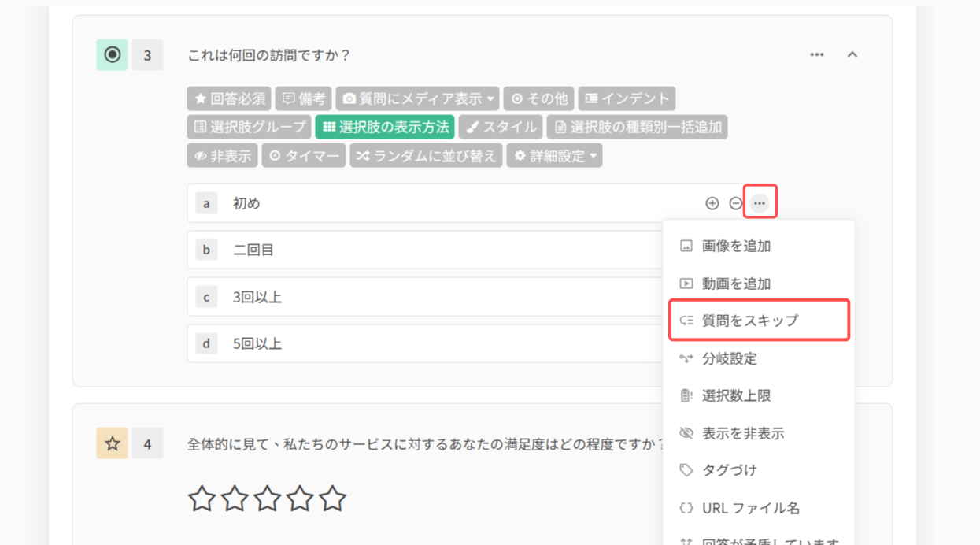Click the letter badge b

206,250
